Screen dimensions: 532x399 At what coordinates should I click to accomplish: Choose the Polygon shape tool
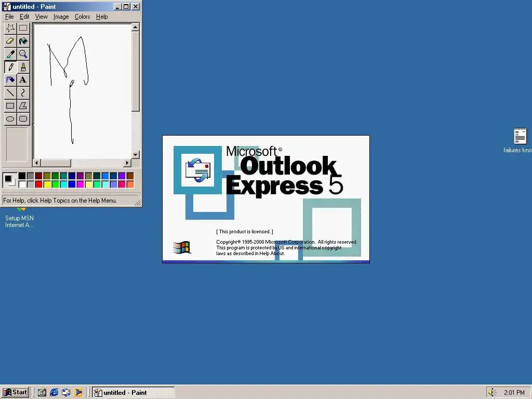point(23,105)
